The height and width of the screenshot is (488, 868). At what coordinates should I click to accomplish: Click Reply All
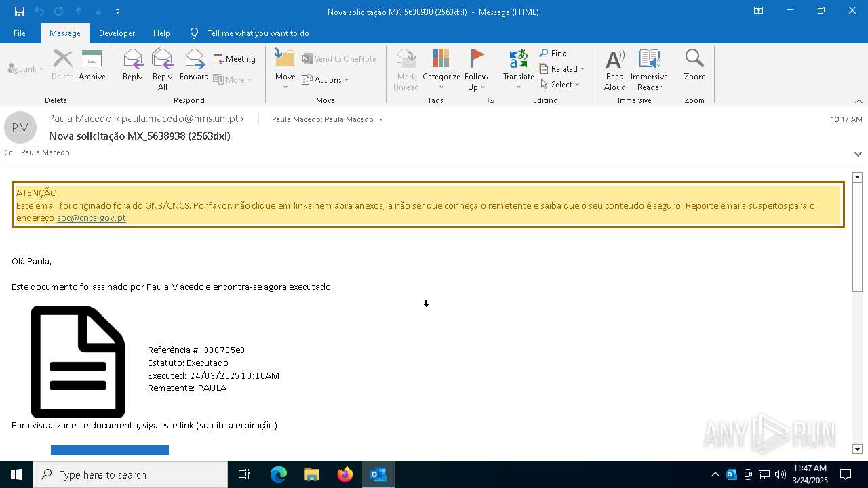[163, 69]
